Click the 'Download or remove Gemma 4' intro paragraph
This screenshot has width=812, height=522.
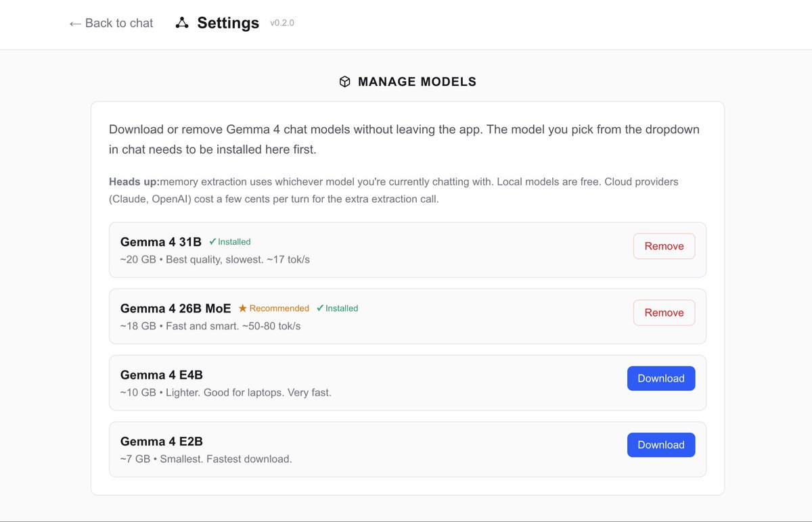click(404, 139)
